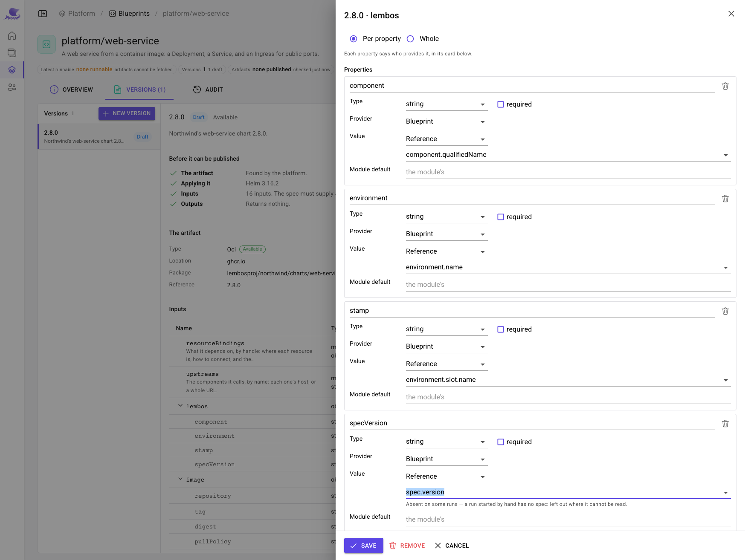This screenshot has width=745, height=560.
Task: Click Module default field for specVersion property
Action: 568,520
